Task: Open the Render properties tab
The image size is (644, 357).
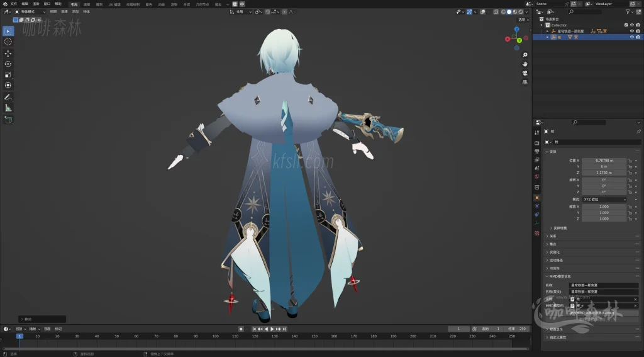Action: click(x=537, y=143)
